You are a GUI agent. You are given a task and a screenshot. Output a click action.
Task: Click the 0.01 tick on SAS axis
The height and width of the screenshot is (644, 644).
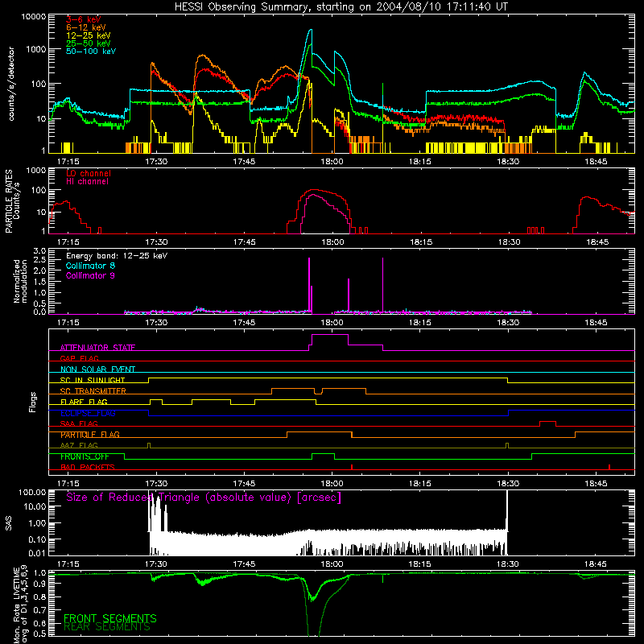point(37,553)
